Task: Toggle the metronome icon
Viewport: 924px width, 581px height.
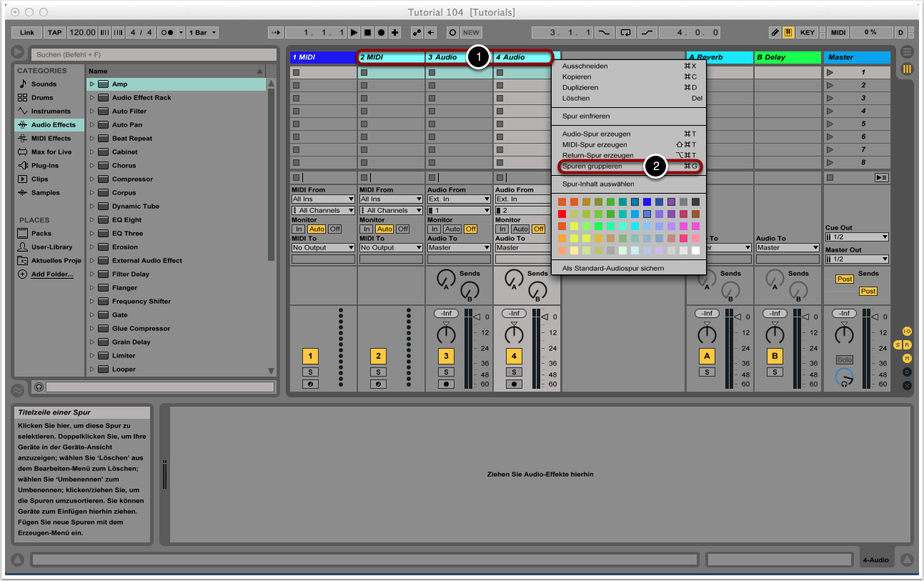Action: [x=167, y=33]
